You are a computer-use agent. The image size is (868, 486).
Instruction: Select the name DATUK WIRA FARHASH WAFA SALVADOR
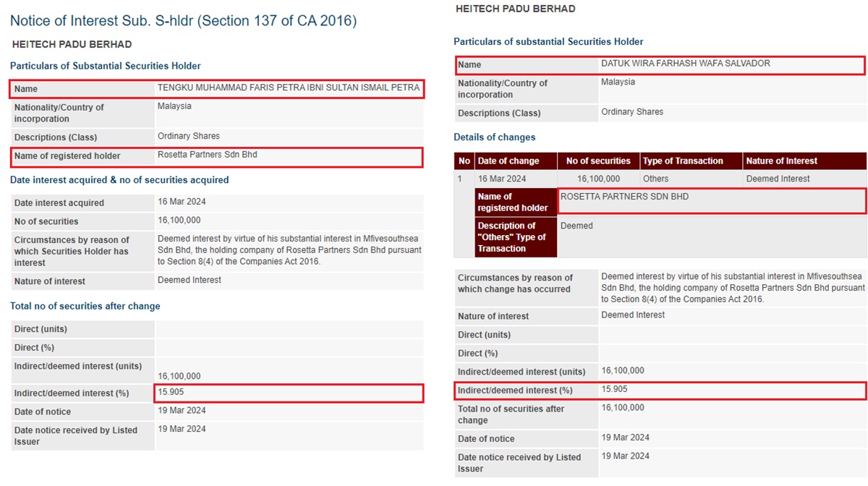[x=685, y=64]
